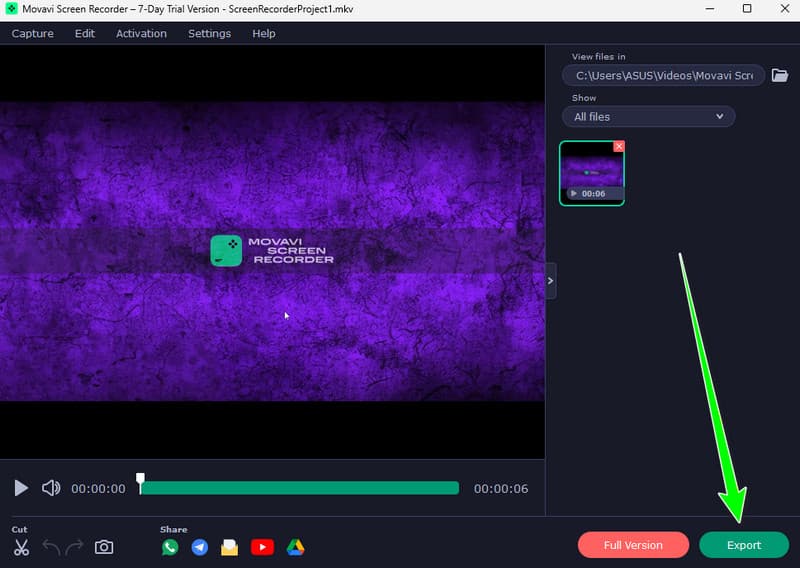Minimize the Movavi window

pyautogui.click(x=710, y=9)
